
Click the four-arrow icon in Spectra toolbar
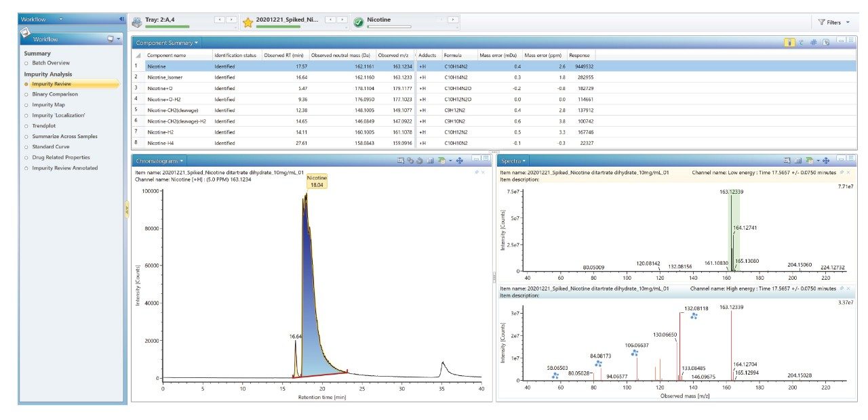[x=826, y=161]
